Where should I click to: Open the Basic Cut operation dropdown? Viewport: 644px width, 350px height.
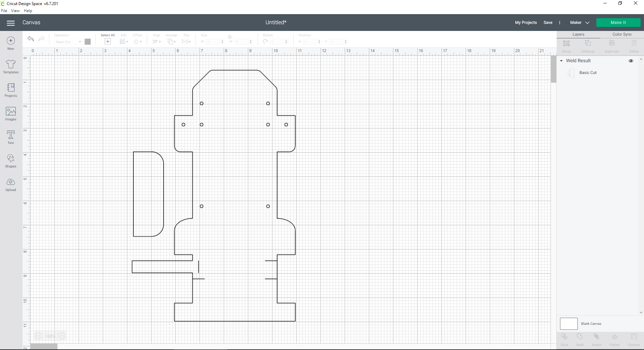[68, 42]
